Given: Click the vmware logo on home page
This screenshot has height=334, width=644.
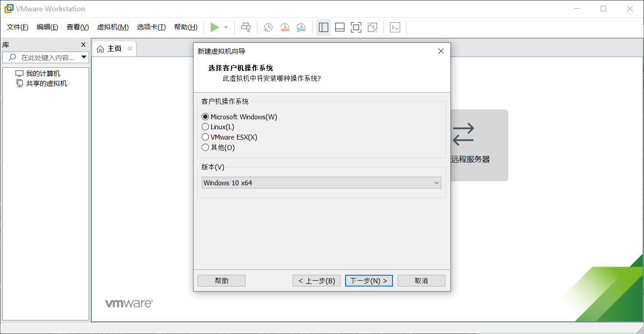Looking at the screenshot, I should coord(129,304).
